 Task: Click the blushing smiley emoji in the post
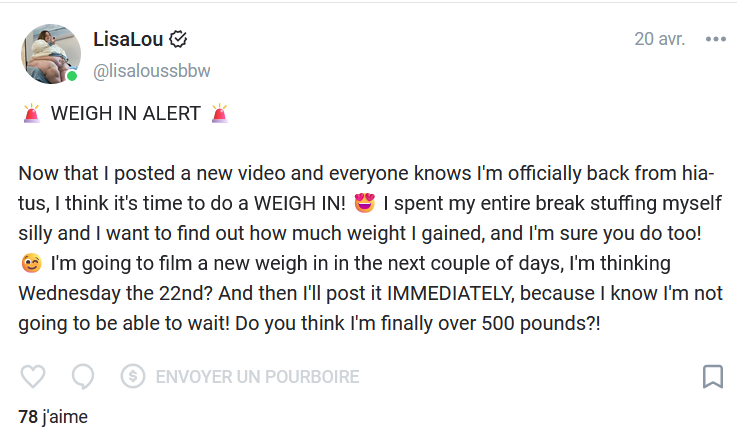pyautogui.click(x=31, y=265)
